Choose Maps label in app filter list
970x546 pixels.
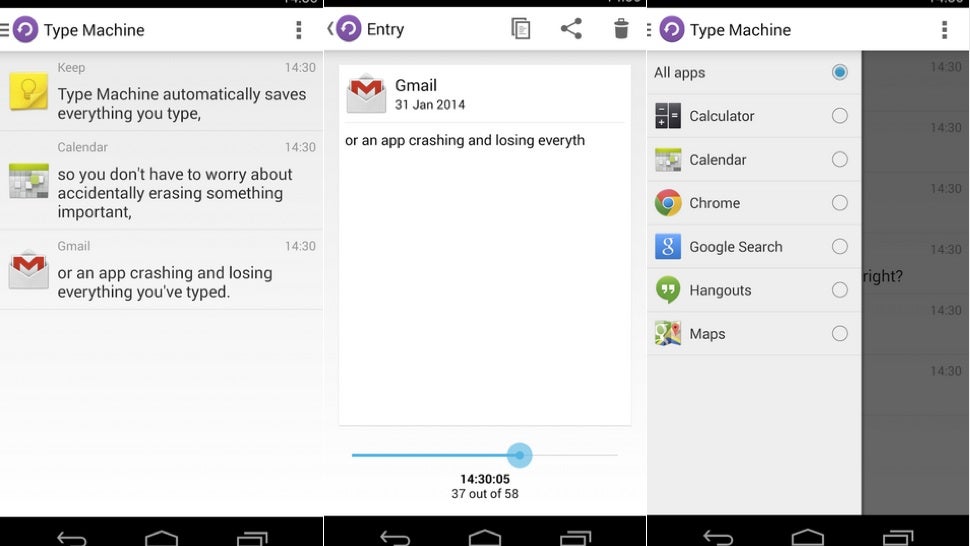coord(707,334)
